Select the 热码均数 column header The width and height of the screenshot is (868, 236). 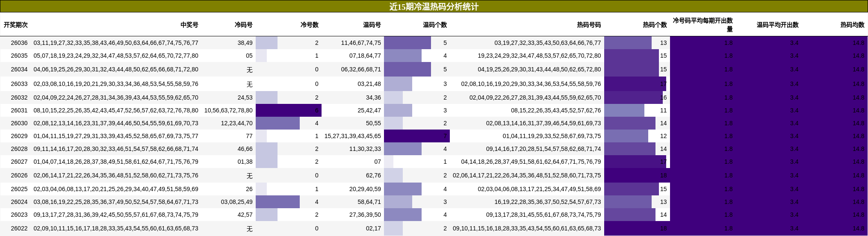point(852,25)
